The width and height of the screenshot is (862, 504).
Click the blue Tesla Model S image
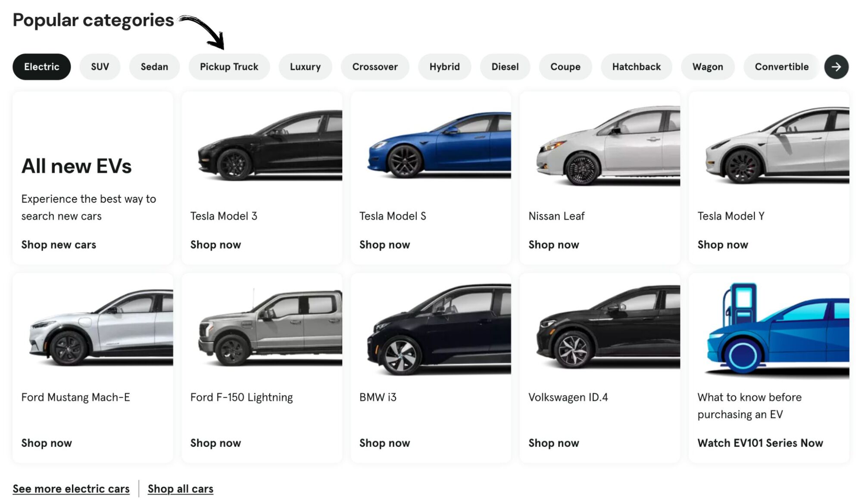point(439,145)
